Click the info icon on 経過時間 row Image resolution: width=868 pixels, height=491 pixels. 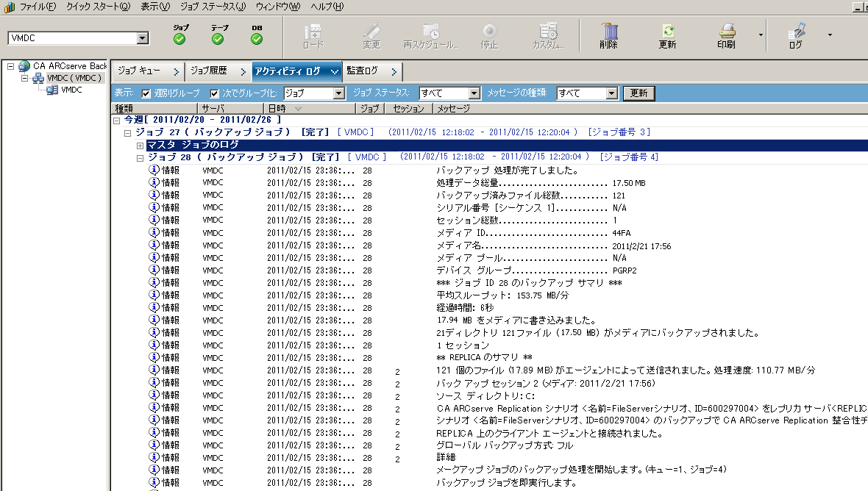pyautogui.click(x=154, y=307)
